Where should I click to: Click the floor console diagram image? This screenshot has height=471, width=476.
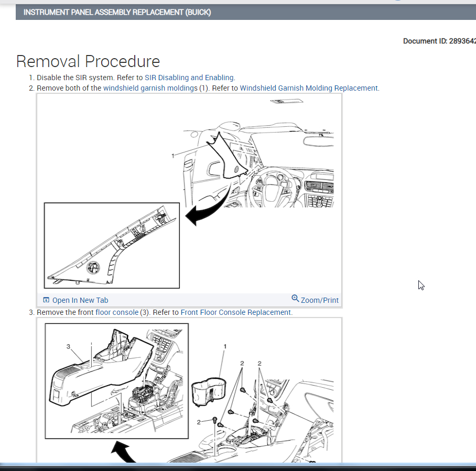189,390
